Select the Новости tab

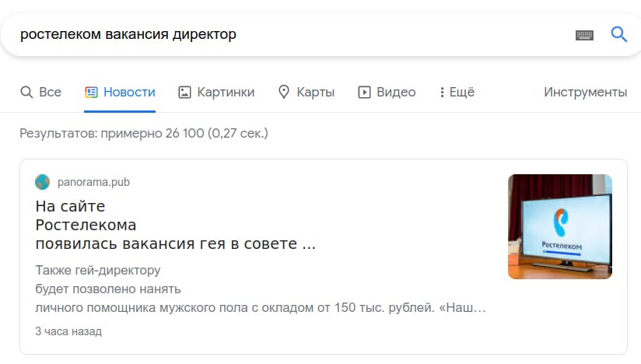[x=120, y=92]
